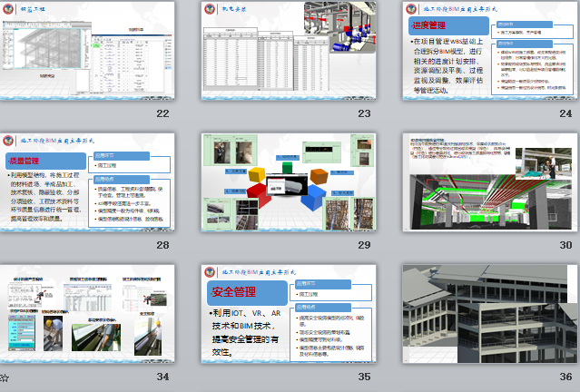Click the logo icon on slide 23

(211, 7)
